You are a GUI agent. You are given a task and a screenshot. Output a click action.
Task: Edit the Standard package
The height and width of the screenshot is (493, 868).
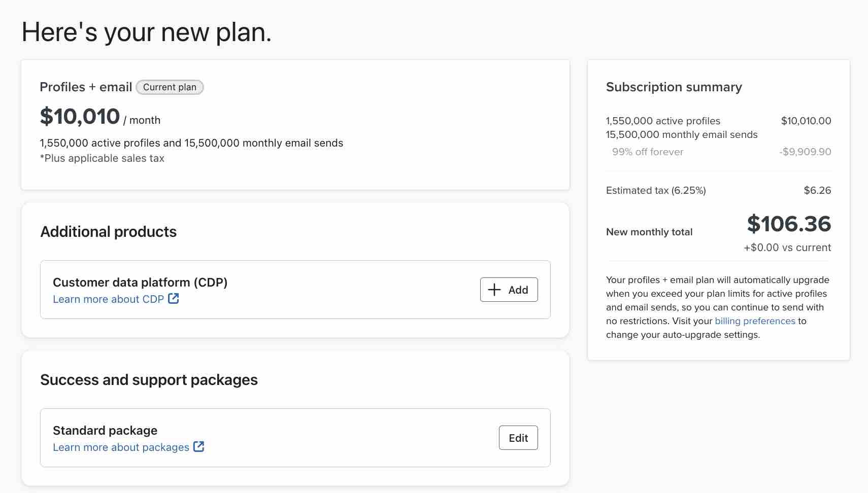(x=518, y=437)
